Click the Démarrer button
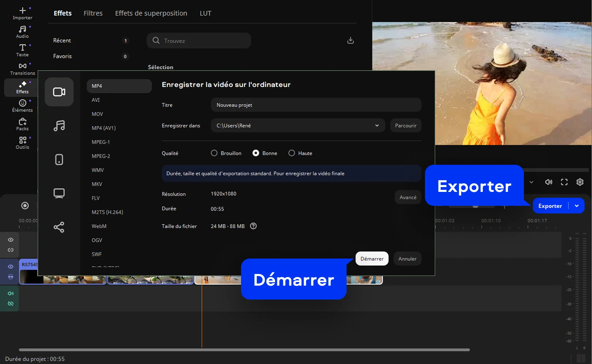 click(x=372, y=259)
